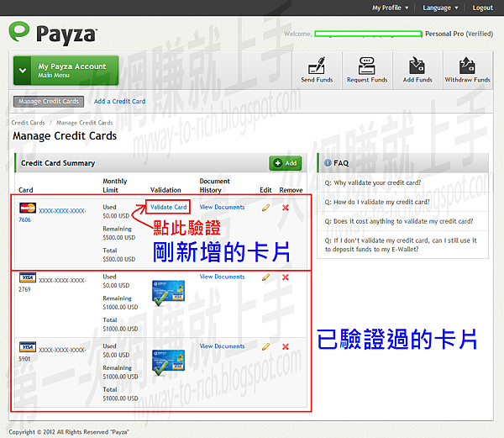Expand FAQ: Does it cost anything to validate

[x=399, y=221]
